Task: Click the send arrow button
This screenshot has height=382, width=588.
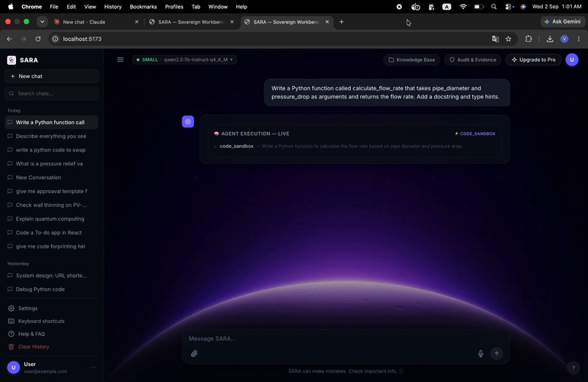Action: pos(497,354)
